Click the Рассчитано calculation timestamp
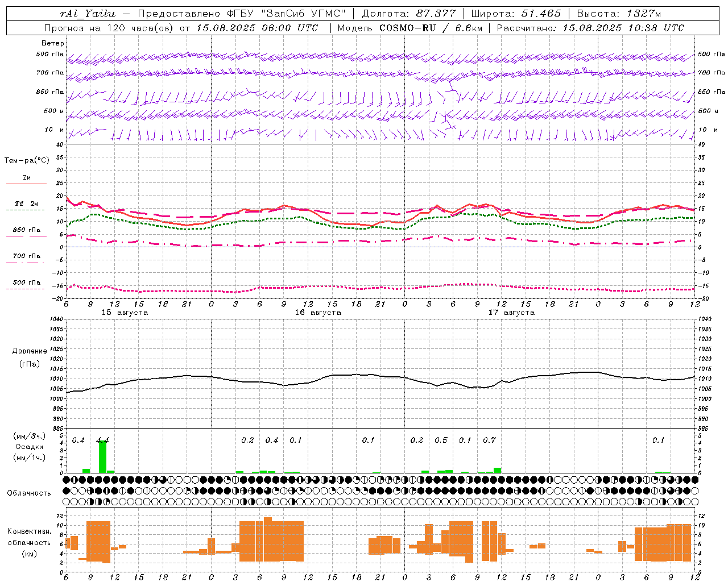The image size is (728, 582). pos(590,28)
